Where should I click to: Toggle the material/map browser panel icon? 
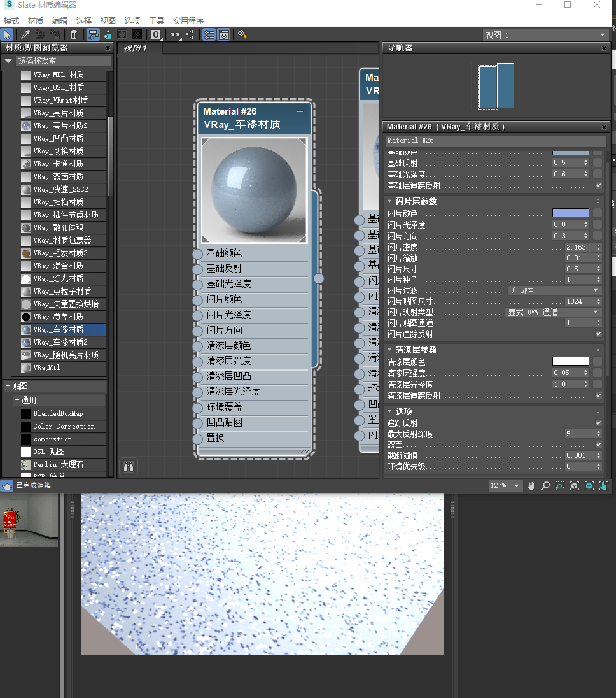pyautogui.click(x=209, y=34)
